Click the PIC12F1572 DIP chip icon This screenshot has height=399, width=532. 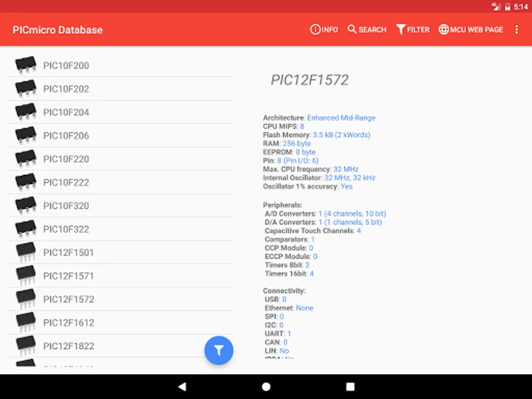[26, 299]
